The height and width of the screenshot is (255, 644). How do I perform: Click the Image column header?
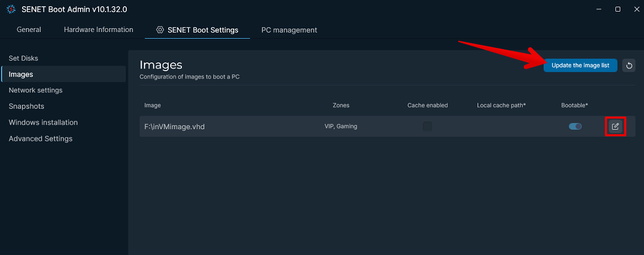point(152,105)
